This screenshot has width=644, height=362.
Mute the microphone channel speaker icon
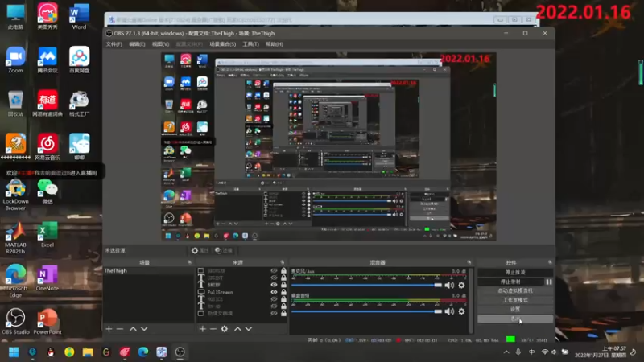coord(449,286)
